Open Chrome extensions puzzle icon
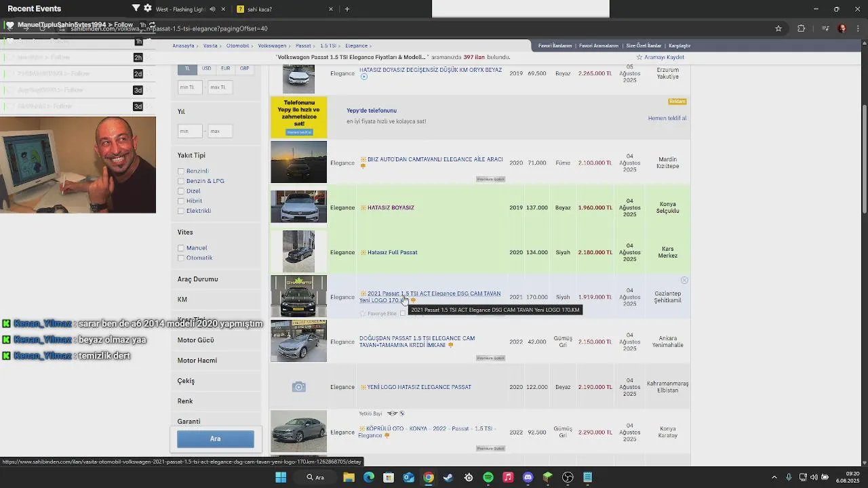The width and height of the screenshot is (868, 488). point(802,28)
